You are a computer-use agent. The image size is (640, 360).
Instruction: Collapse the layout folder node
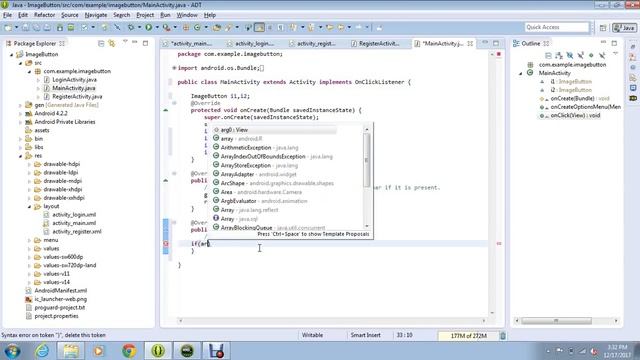coord(29,207)
